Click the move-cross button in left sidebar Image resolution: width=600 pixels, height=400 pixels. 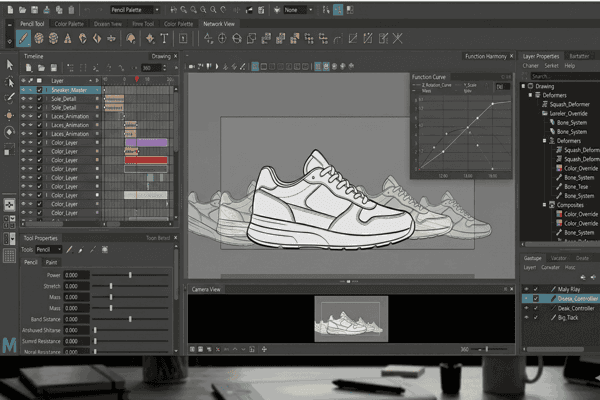tap(9, 205)
